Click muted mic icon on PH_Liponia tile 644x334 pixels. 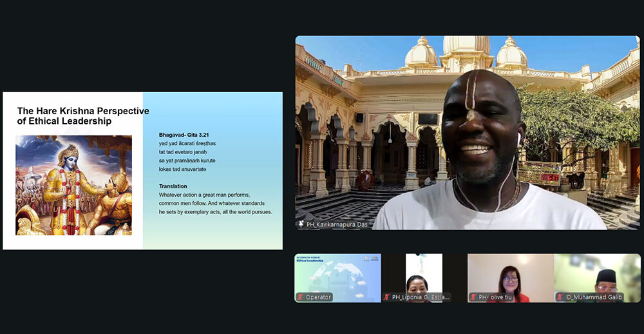(387, 297)
